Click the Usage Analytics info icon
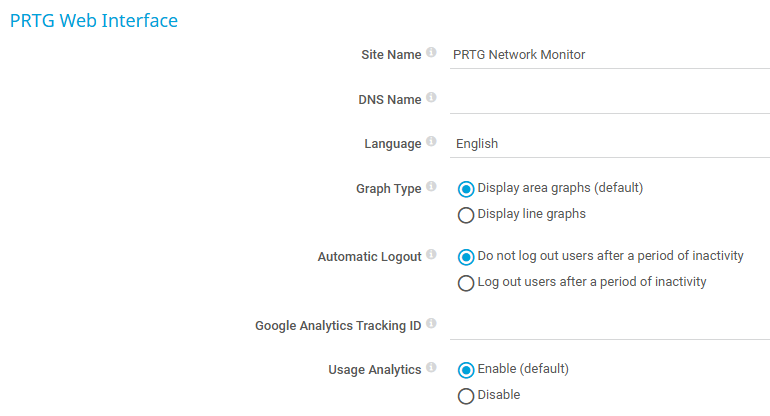The image size is (770, 416). click(431, 369)
